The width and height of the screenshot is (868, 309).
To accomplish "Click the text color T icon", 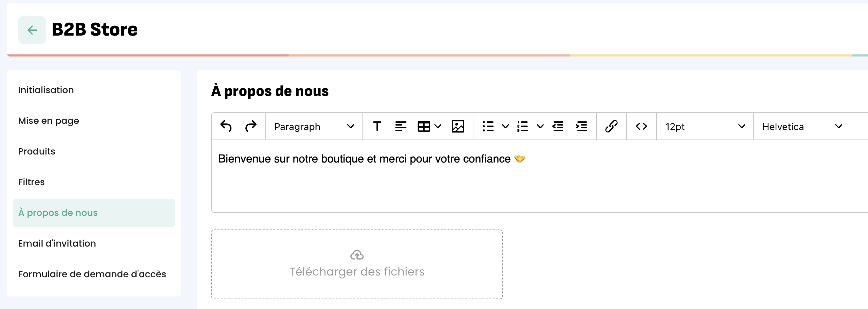I will (377, 126).
